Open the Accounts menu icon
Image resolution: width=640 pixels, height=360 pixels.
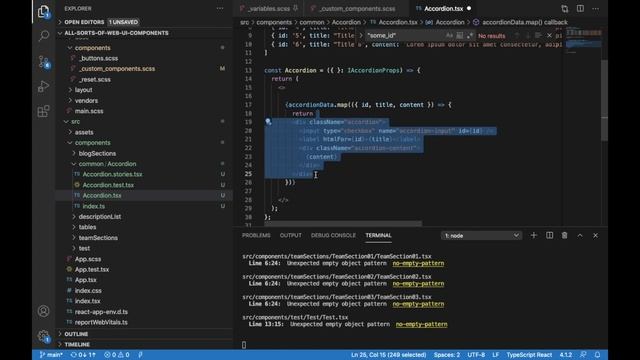[43, 311]
